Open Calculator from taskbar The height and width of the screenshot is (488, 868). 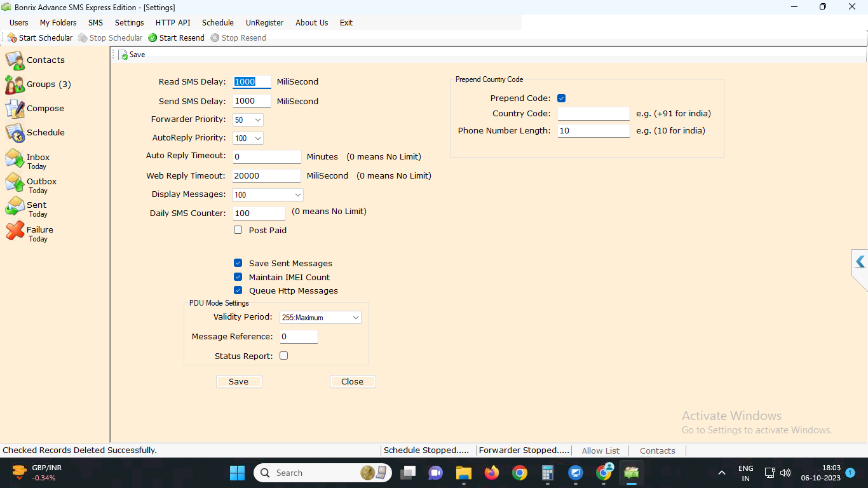click(548, 473)
